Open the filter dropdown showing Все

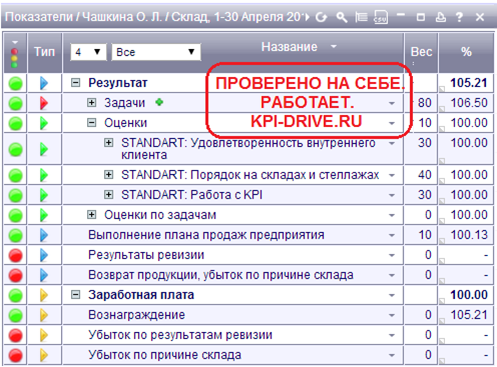pyautogui.click(x=156, y=52)
